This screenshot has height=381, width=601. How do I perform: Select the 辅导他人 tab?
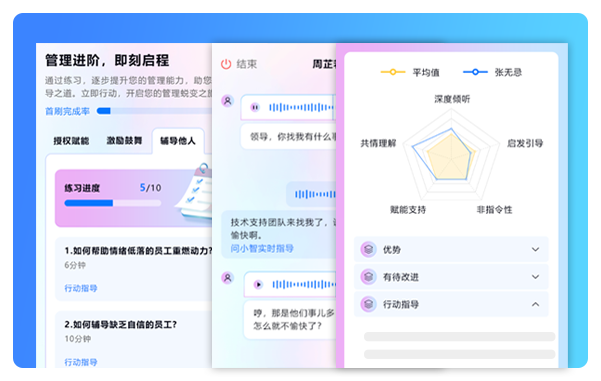coord(178,141)
